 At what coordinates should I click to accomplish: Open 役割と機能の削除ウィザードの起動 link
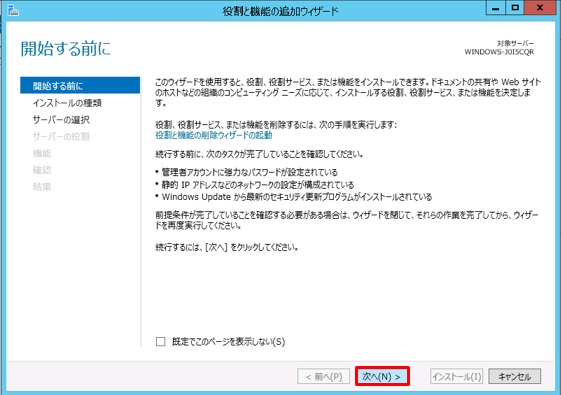(214, 135)
